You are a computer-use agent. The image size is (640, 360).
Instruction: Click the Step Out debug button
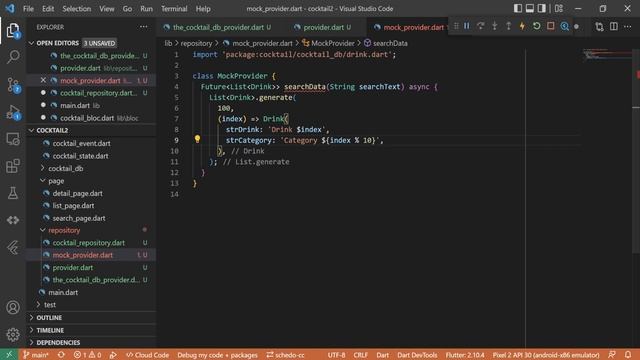click(508, 27)
